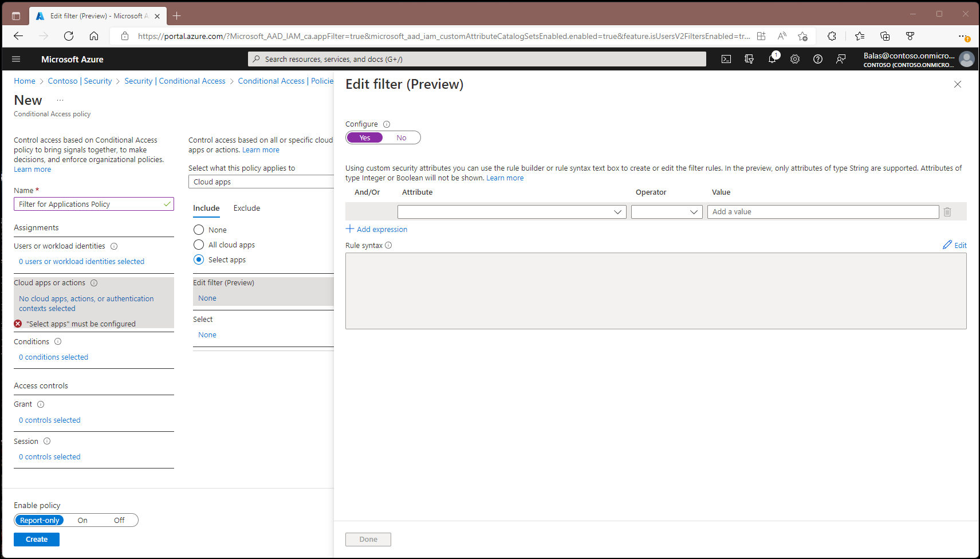The width and height of the screenshot is (980, 559).
Task: Open 0 controls selected under Session
Action: tap(49, 457)
